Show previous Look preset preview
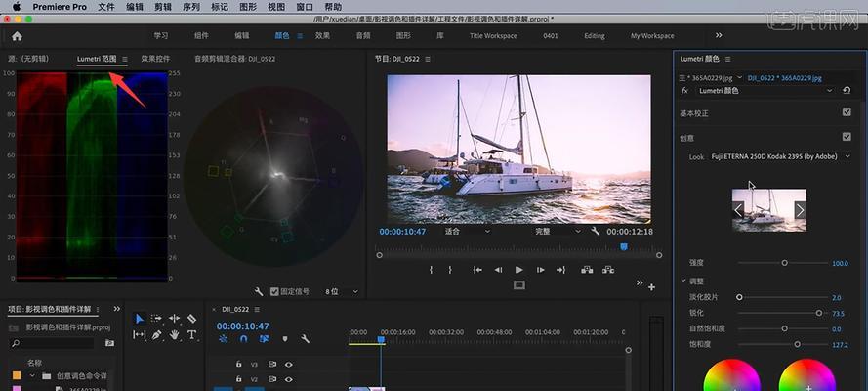Screen dimensions: 868x391 (x=738, y=210)
